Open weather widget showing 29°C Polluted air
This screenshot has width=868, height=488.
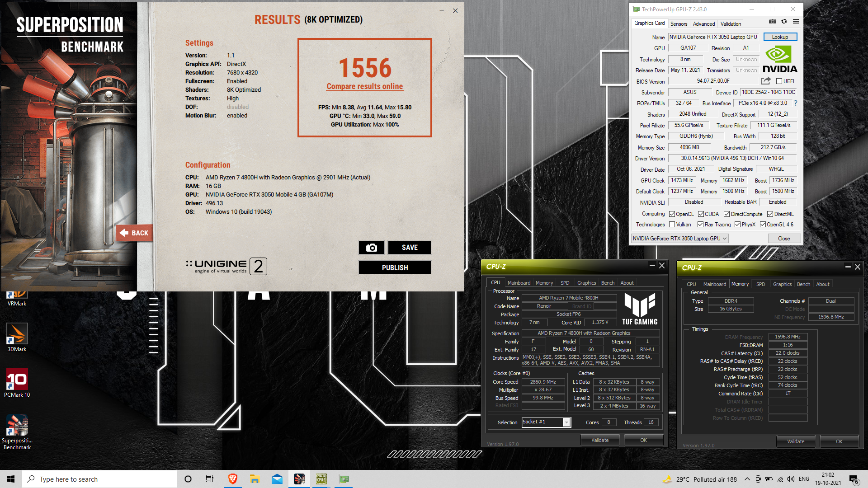point(700,479)
